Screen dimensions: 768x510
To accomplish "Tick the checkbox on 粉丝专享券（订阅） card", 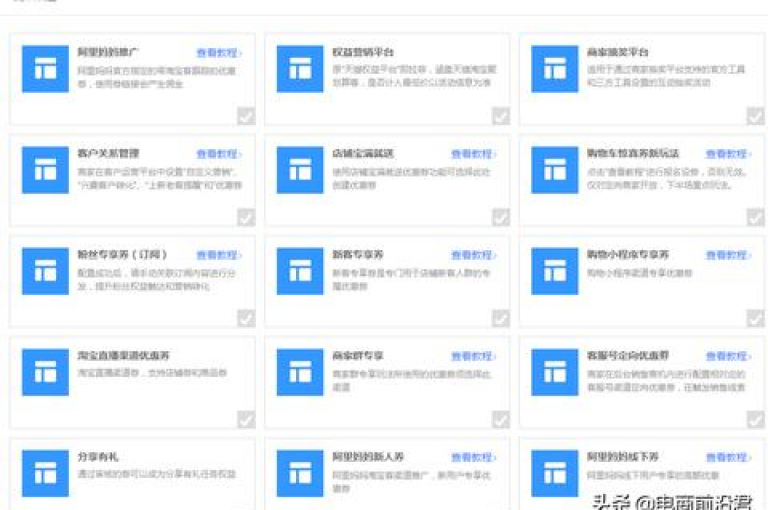I will click(x=246, y=318).
